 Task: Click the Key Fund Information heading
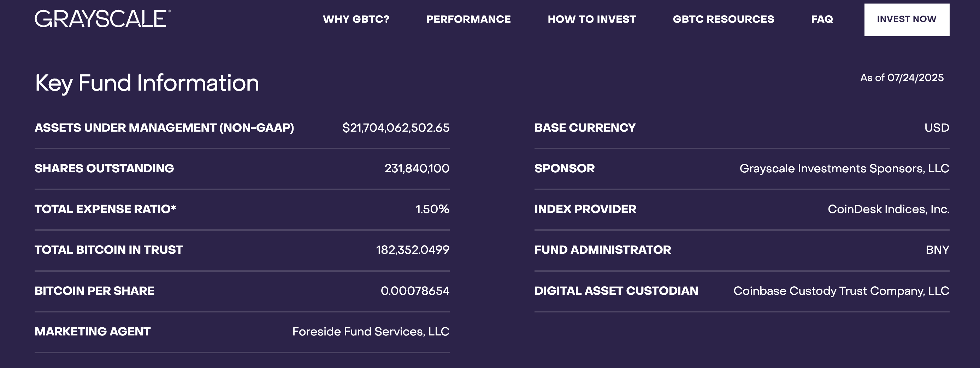[147, 83]
